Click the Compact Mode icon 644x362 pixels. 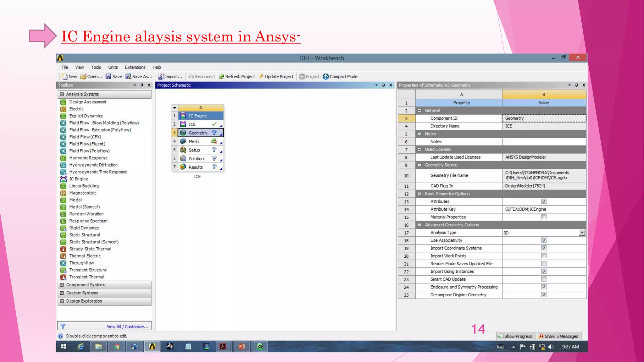(326, 76)
